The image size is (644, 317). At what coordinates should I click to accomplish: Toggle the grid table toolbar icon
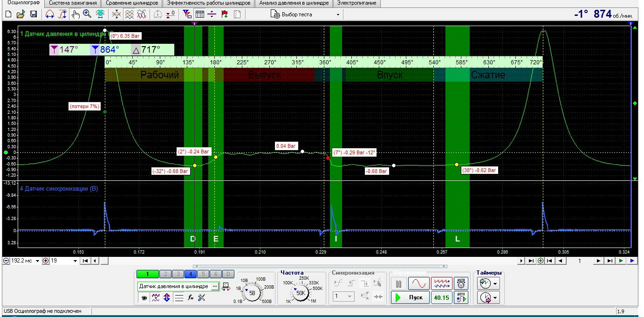[199, 14]
